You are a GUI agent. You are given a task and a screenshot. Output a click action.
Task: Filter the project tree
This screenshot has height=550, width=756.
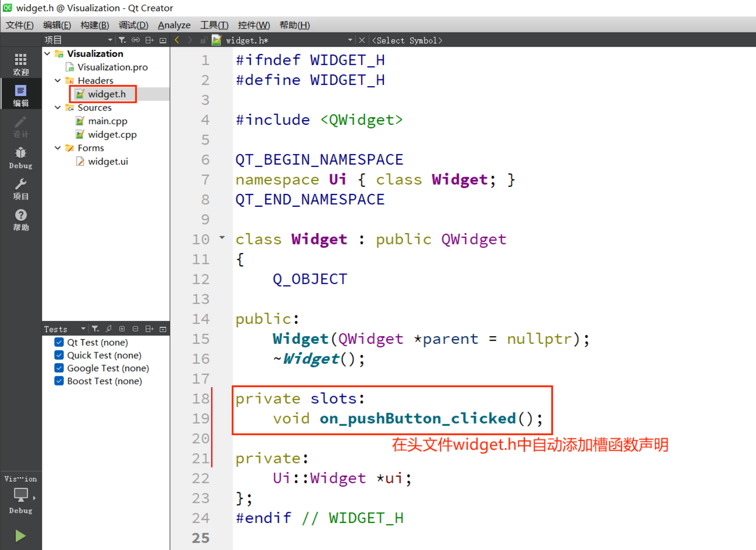[122, 40]
